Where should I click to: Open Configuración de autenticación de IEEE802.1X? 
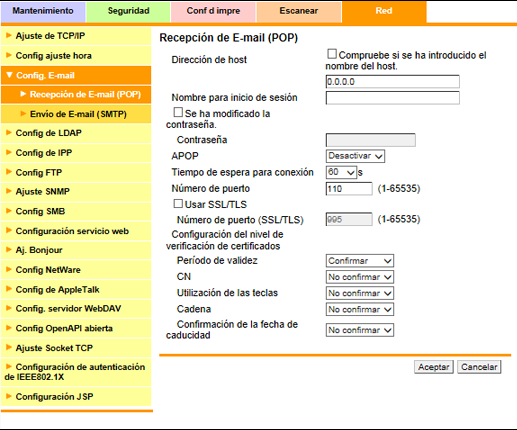coord(76,372)
